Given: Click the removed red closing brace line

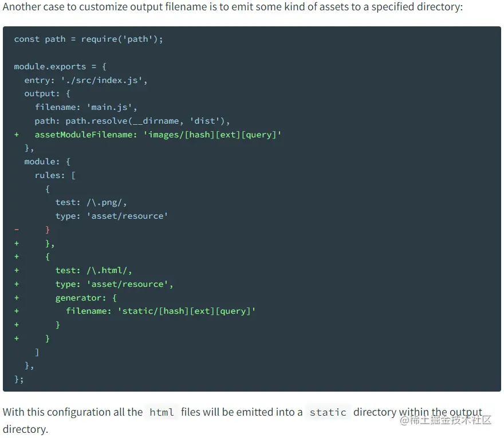Looking at the screenshot, I should 48,230.
